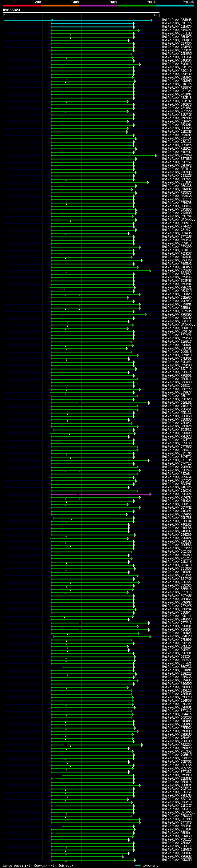
Task: Open the UniRef100_B4VXP1 hit label
Action: point(177,30)
